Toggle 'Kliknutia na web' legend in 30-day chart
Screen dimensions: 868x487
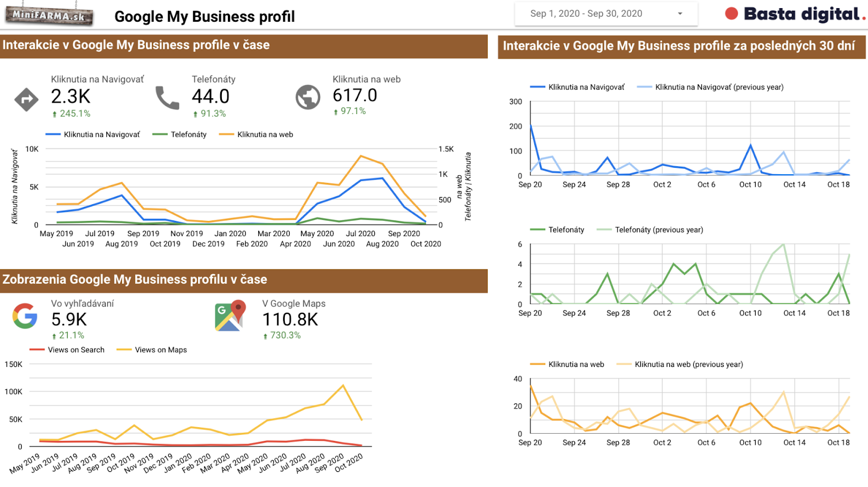click(x=567, y=365)
